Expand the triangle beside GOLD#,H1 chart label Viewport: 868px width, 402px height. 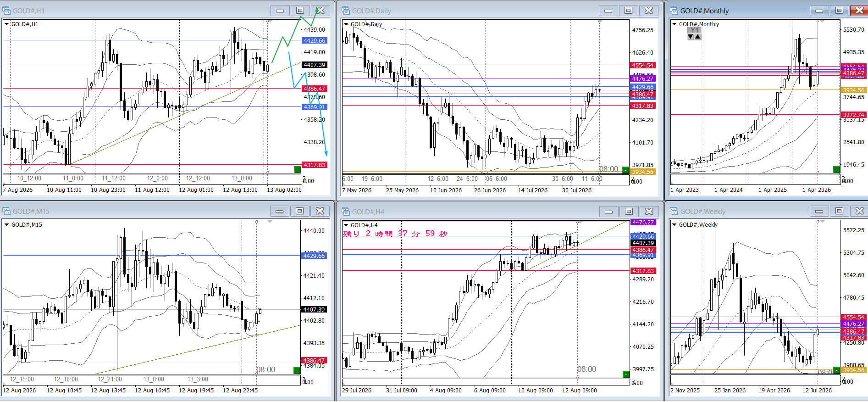(x=6, y=24)
